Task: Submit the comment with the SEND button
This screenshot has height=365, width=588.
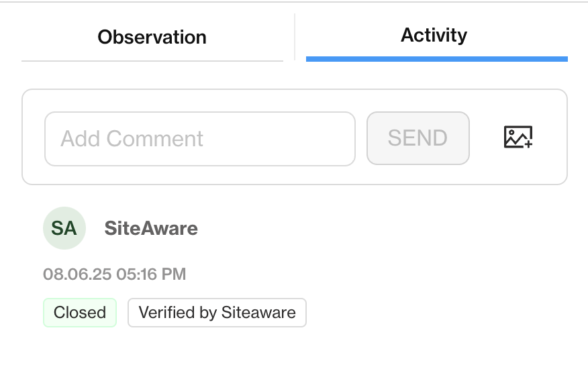Action: (x=418, y=138)
